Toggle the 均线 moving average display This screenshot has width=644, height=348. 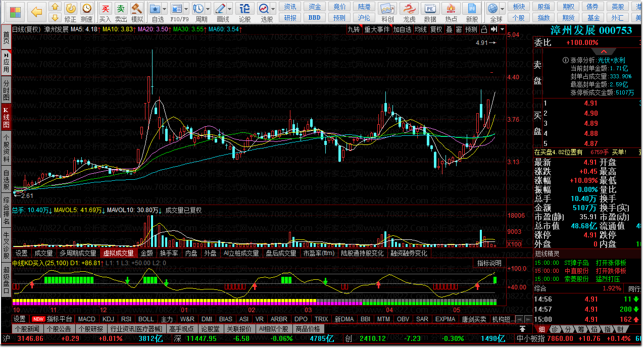point(421,29)
